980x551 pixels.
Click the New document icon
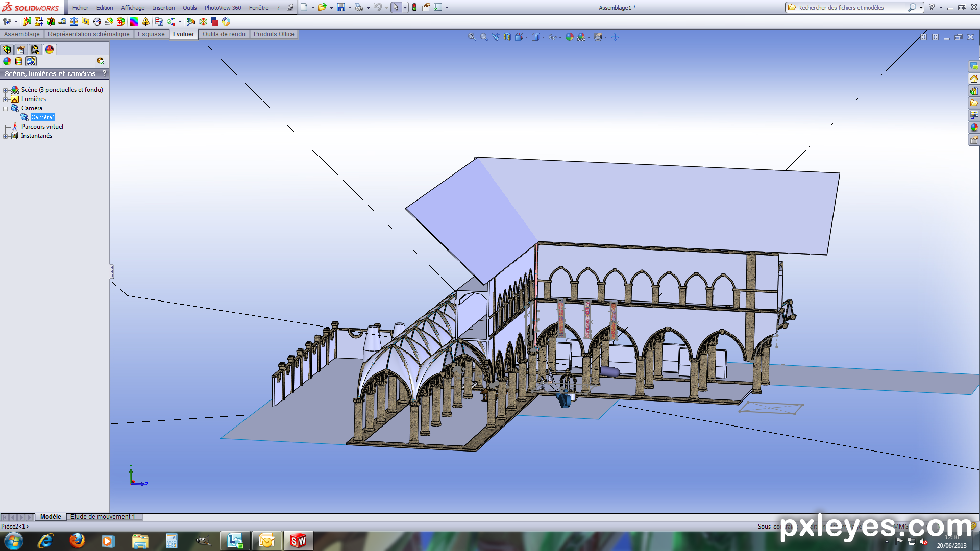point(304,7)
